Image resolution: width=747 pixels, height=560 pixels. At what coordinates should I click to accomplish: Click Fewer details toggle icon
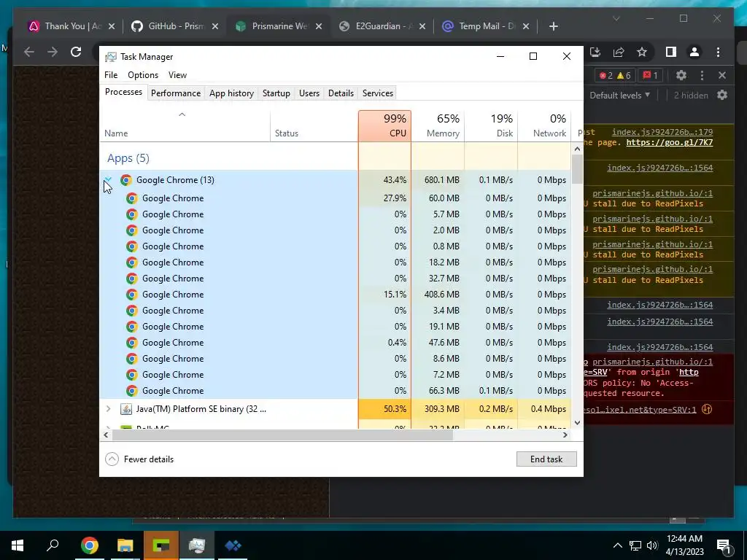point(112,459)
